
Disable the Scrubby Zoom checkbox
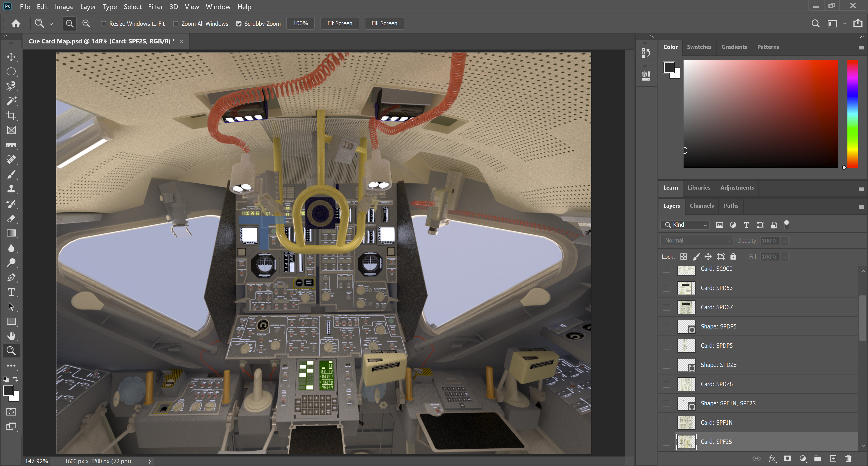click(x=238, y=24)
